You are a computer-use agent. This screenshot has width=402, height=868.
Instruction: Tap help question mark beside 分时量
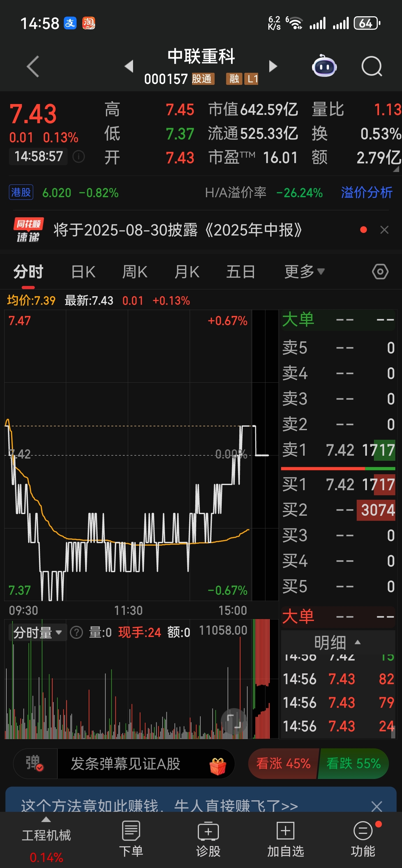77,632
